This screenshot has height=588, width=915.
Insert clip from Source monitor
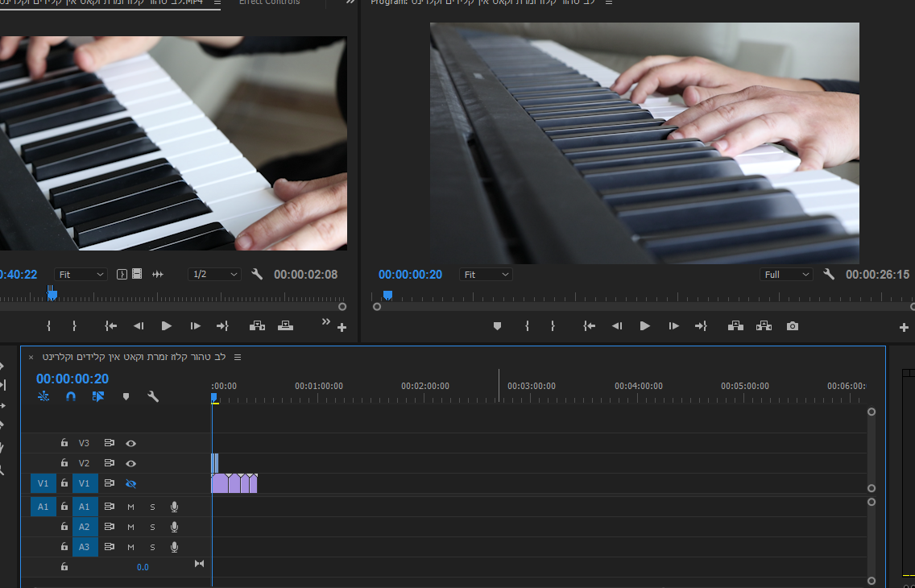coord(258,326)
